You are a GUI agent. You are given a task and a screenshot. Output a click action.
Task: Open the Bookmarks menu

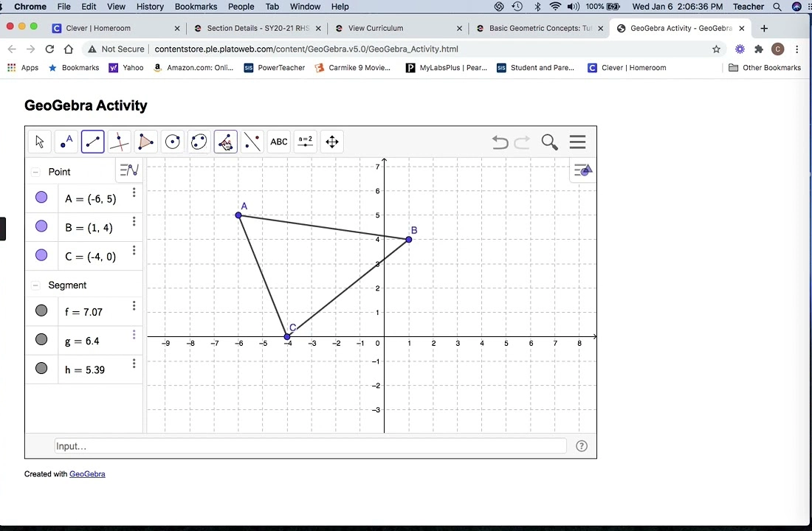[x=196, y=7]
